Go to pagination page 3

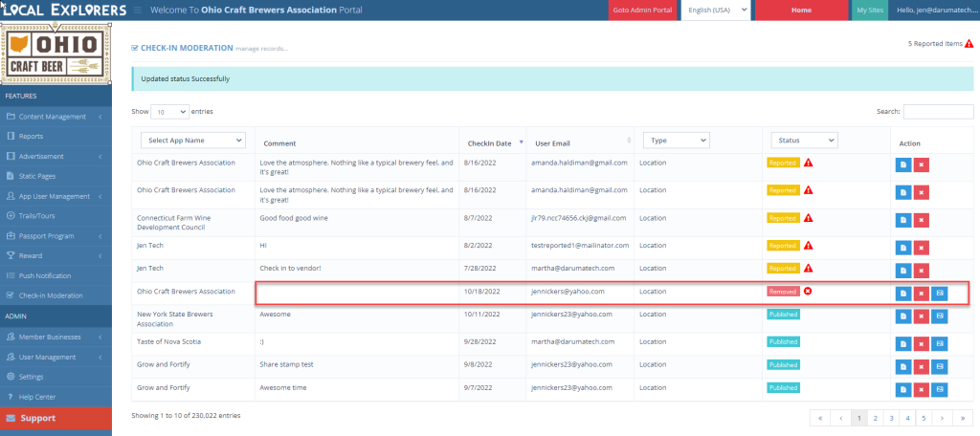coord(892,418)
